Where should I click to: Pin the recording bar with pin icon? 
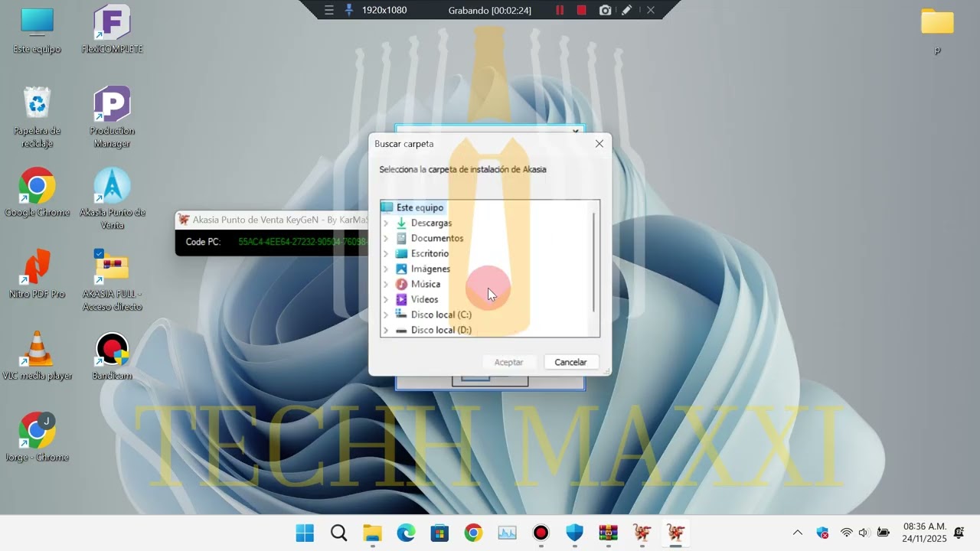(349, 10)
